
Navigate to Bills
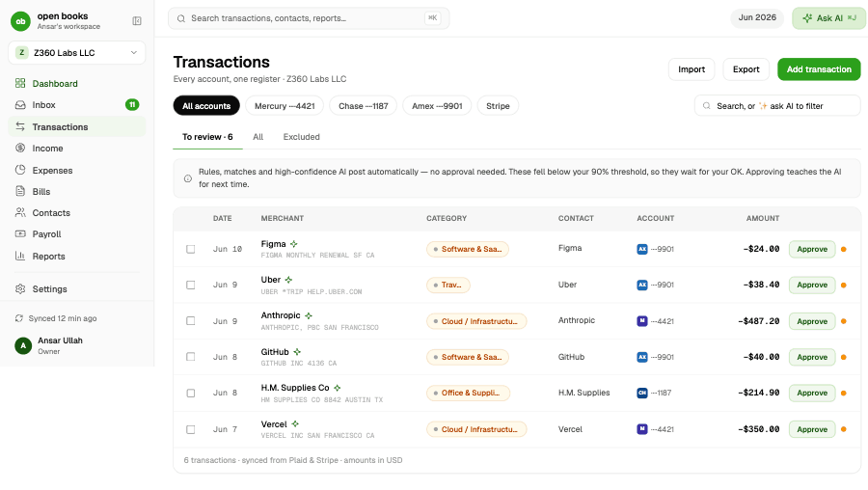77,192
